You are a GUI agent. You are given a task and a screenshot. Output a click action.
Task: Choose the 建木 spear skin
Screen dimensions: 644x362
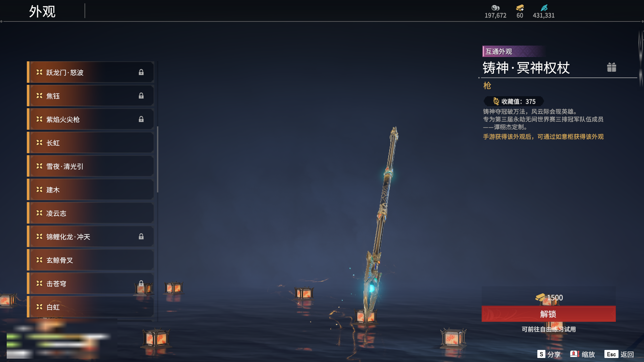pyautogui.click(x=91, y=190)
